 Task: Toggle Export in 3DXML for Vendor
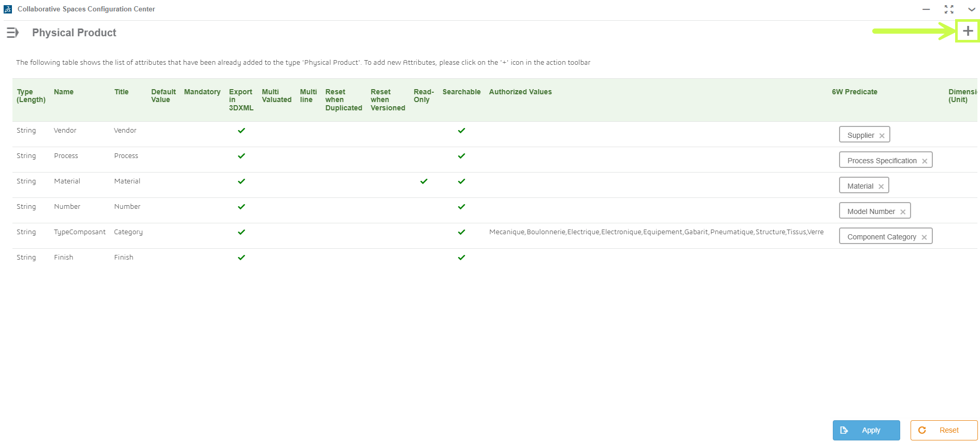pos(242,131)
